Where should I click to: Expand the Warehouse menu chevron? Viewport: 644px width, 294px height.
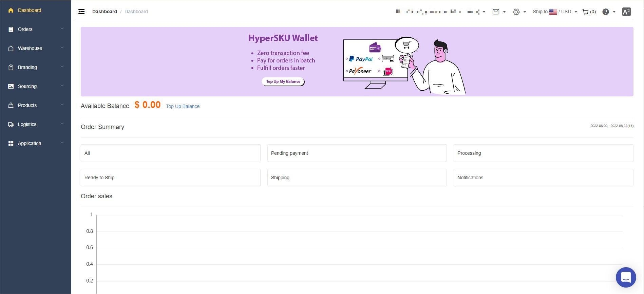pos(62,48)
